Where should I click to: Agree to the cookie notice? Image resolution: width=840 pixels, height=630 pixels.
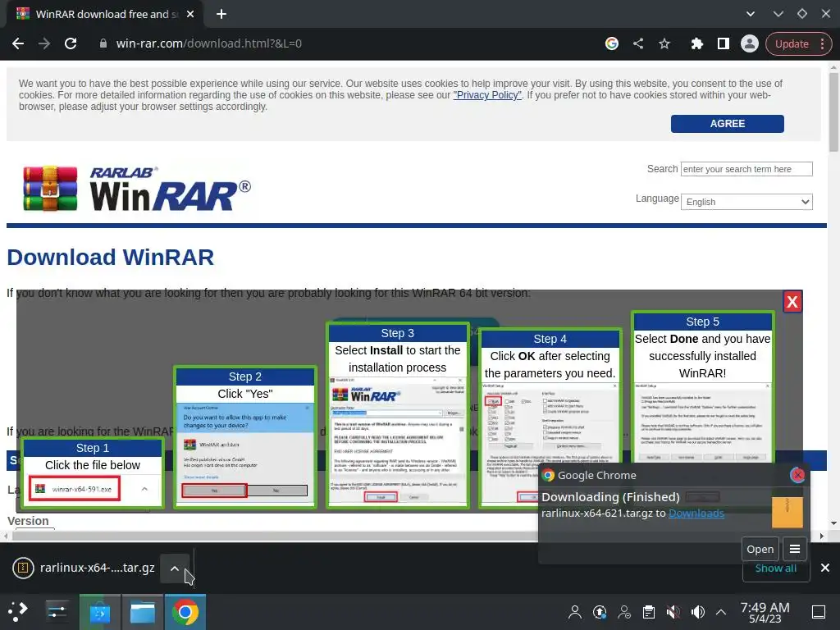coord(727,123)
